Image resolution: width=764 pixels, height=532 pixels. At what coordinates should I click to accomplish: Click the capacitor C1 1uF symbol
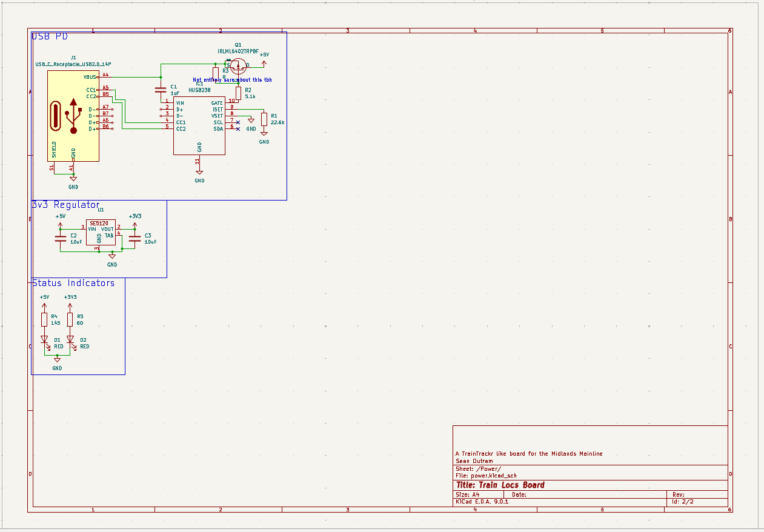(x=159, y=88)
